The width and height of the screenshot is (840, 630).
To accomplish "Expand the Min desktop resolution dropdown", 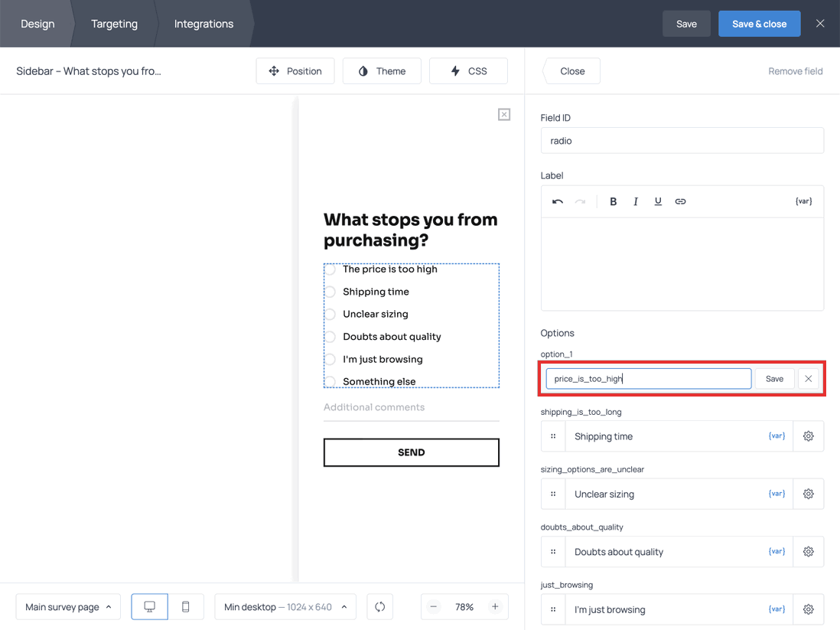I will coord(285,607).
